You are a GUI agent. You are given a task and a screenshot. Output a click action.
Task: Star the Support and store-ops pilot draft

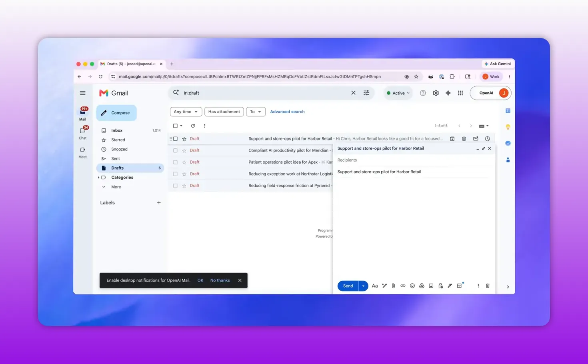[x=184, y=139]
